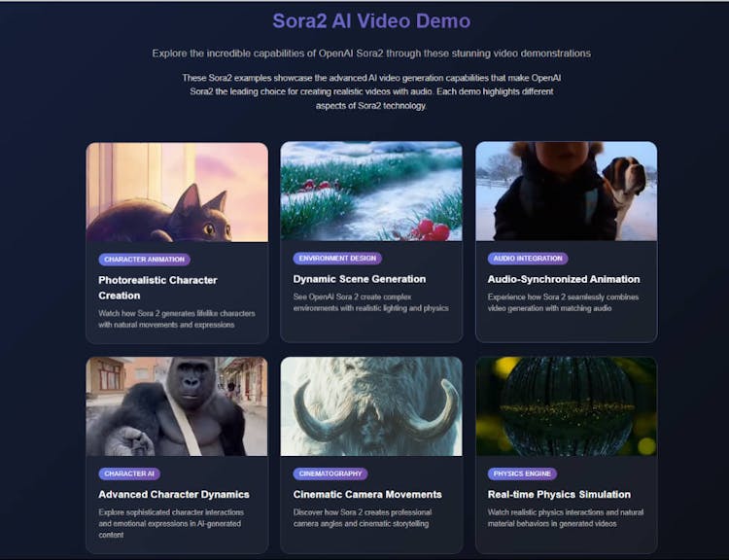Select the child and dog video thumbnail
This screenshot has height=560, width=729.
pyautogui.click(x=566, y=192)
